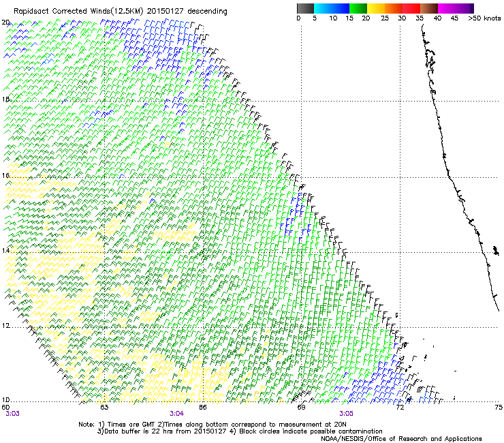504x443 pixels.
Task: Click the longitude axis label '75'
Action: (499, 408)
